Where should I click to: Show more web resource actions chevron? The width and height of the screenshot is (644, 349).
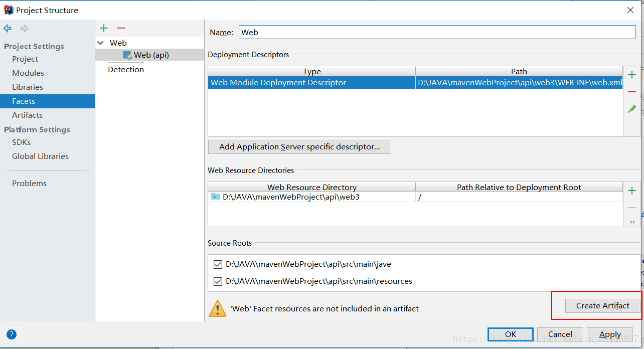point(632,222)
